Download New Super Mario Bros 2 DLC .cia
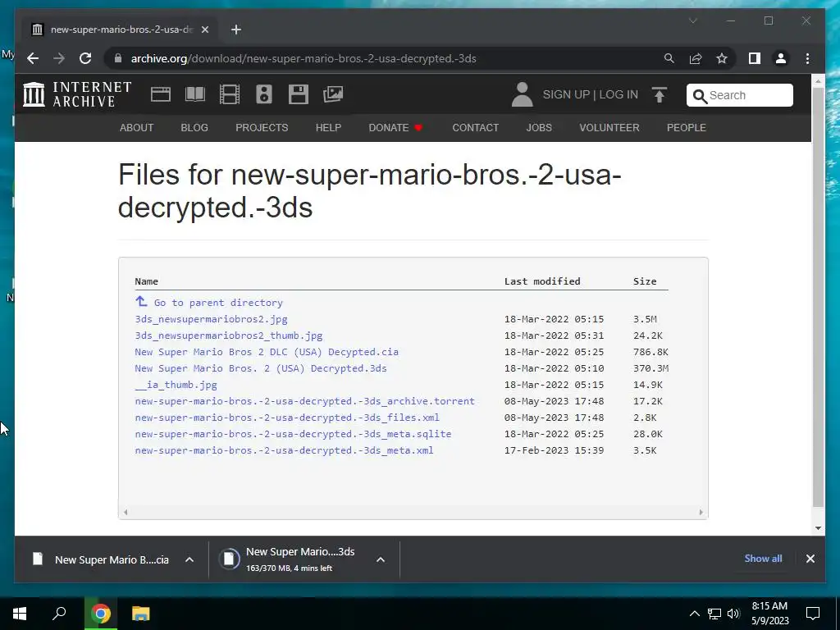Image resolution: width=840 pixels, height=630 pixels. pos(267,352)
